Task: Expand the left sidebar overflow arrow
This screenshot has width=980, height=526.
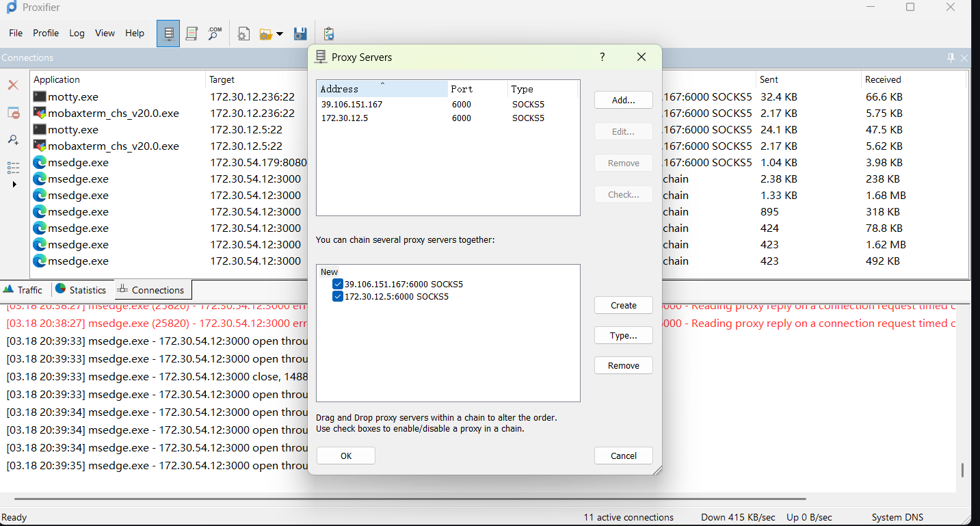Action: [14, 184]
